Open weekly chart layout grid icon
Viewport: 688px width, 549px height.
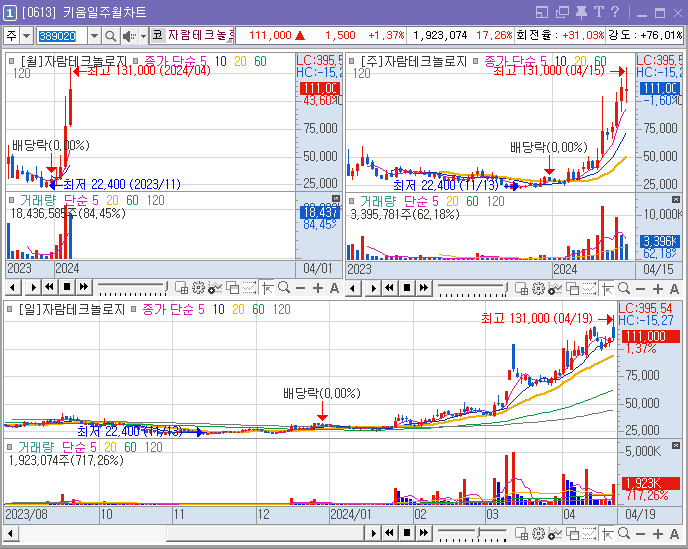pos(522,288)
